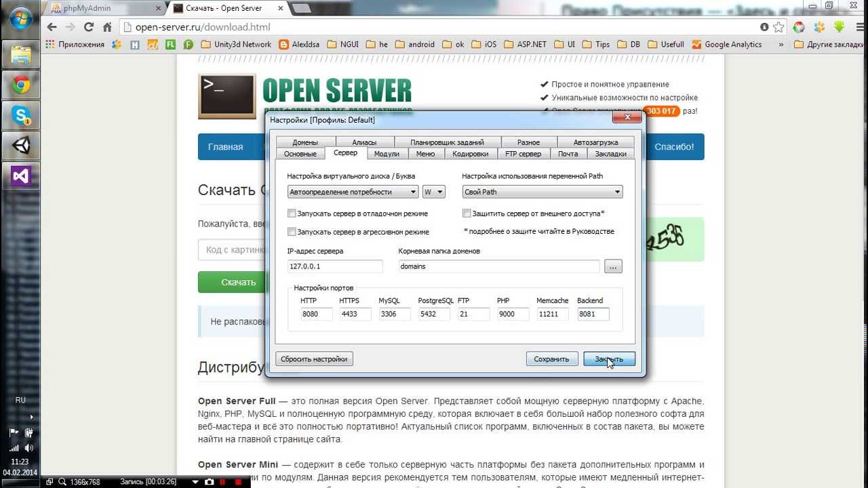The width and height of the screenshot is (868, 488).
Task: Go forward in the browser
Action: tap(70, 27)
